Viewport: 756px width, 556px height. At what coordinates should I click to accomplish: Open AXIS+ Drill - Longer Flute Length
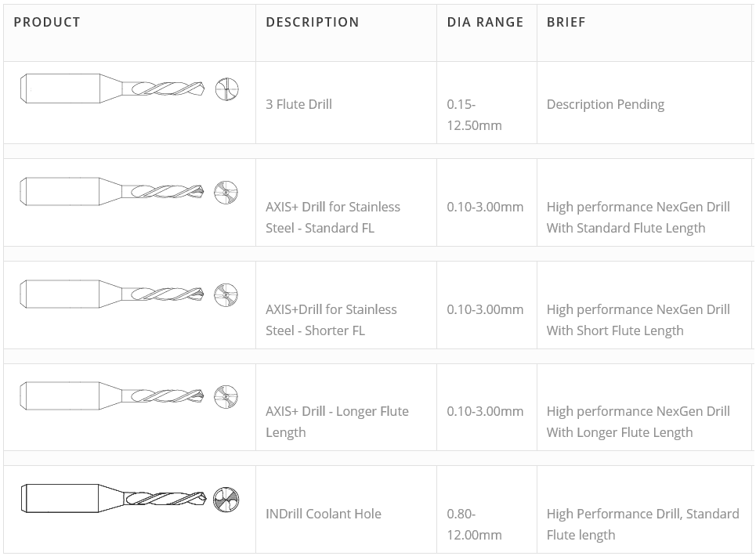click(337, 421)
